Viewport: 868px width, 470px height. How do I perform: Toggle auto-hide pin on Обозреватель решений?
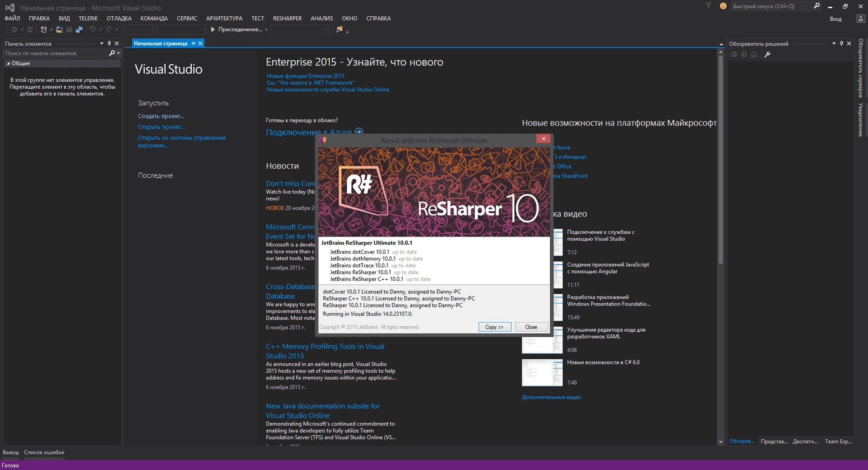[841, 43]
